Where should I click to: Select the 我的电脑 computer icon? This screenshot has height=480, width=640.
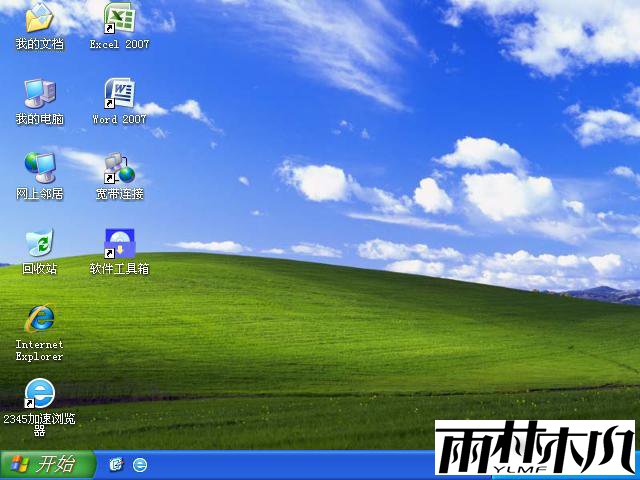39,93
